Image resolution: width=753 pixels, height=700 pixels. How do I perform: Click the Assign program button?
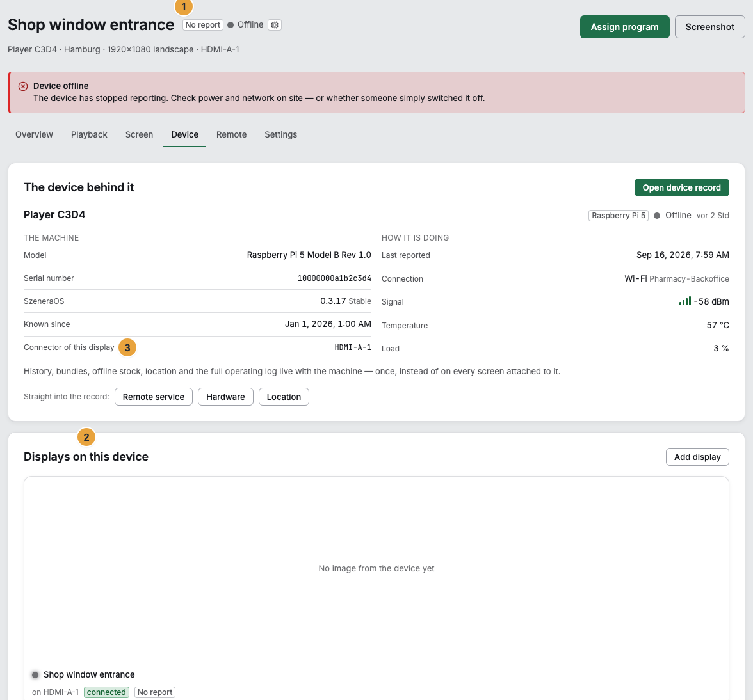click(x=625, y=27)
